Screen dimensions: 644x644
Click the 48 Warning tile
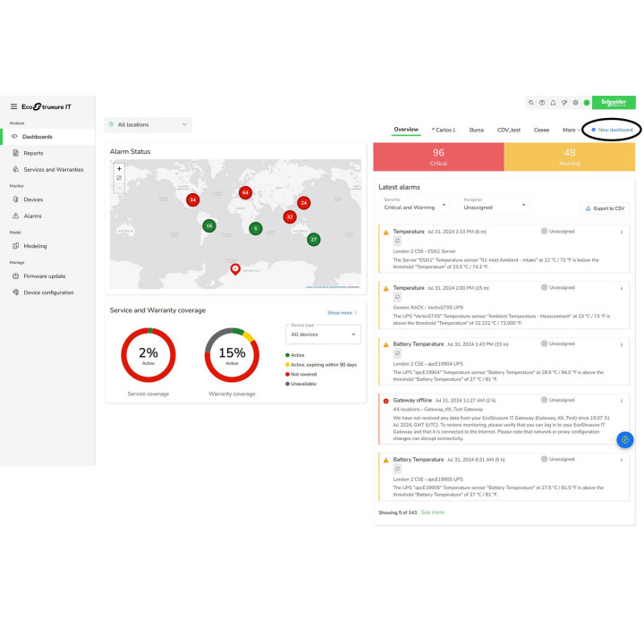click(x=569, y=157)
